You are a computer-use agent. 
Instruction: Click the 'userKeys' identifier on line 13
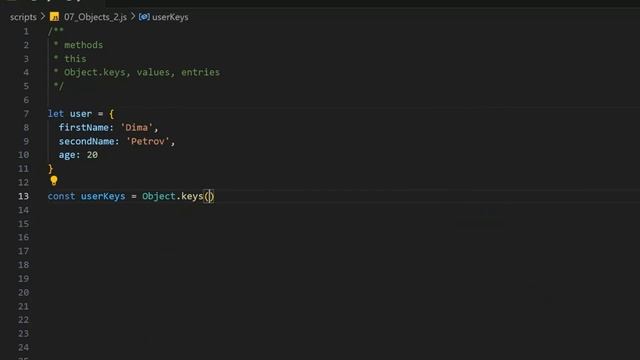click(x=103, y=196)
